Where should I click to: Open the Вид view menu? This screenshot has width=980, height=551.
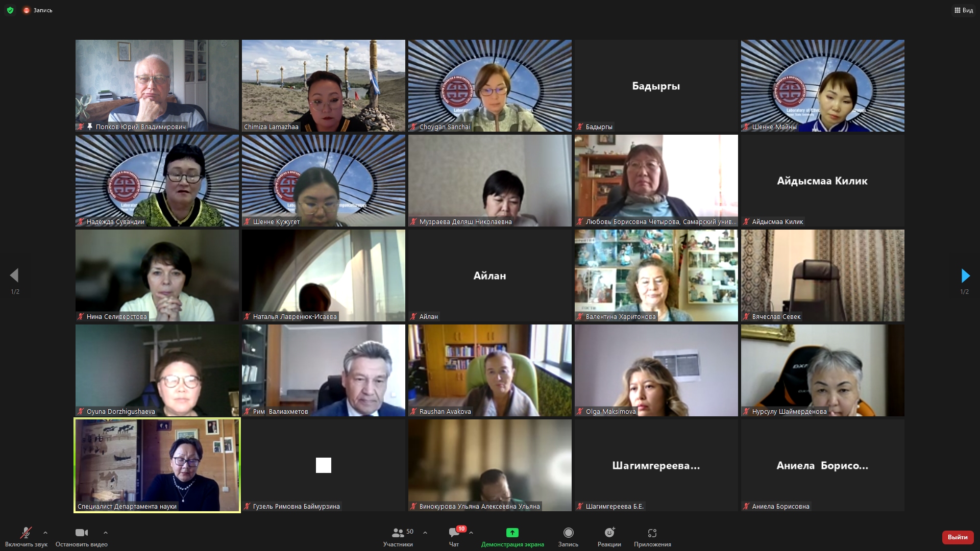point(963,10)
